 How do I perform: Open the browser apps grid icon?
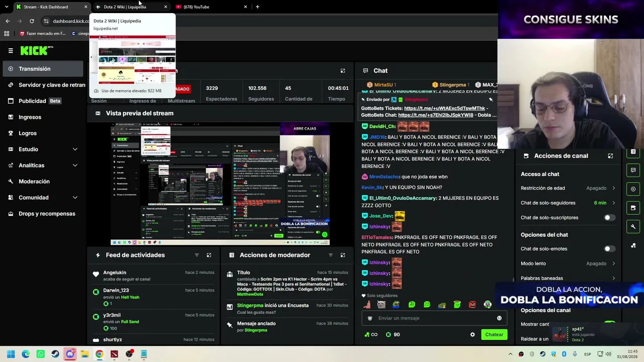point(7,34)
